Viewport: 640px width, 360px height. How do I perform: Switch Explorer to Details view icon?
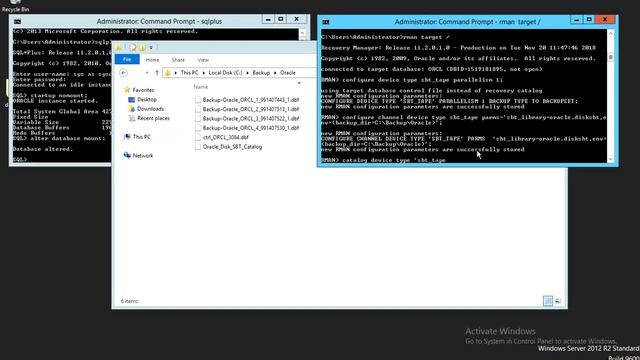[x=548, y=301]
